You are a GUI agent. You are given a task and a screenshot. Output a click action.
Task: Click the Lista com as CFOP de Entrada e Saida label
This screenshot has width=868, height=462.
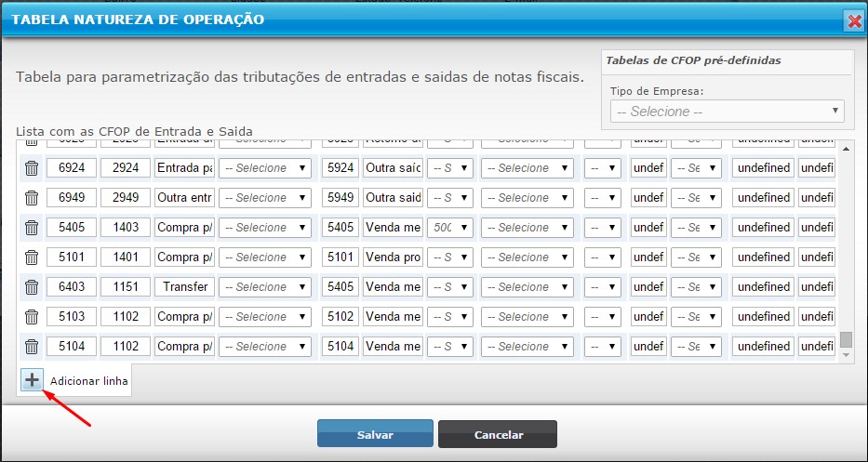tap(135, 132)
